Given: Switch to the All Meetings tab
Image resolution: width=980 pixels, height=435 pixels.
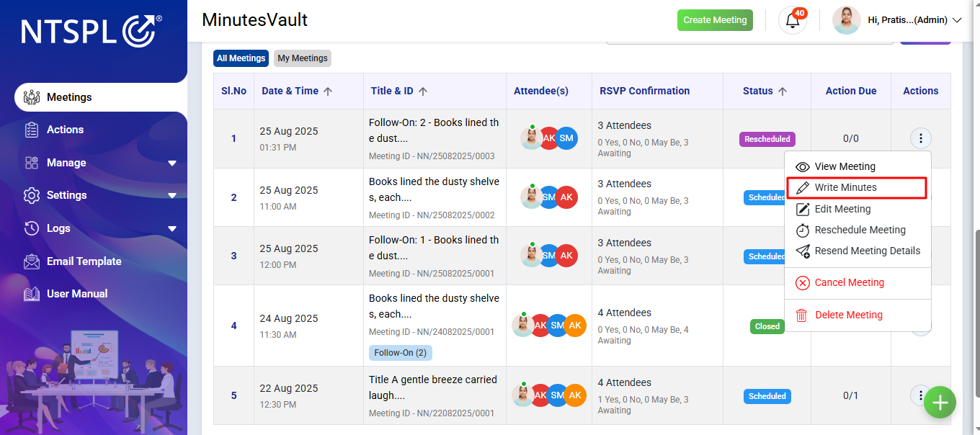Looking at the screenshot, I should pyautogui.click(x=241, y=58).
